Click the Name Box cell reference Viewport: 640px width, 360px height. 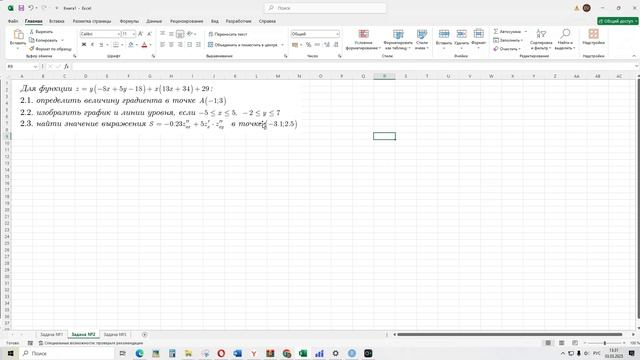[x=21, y=66]
